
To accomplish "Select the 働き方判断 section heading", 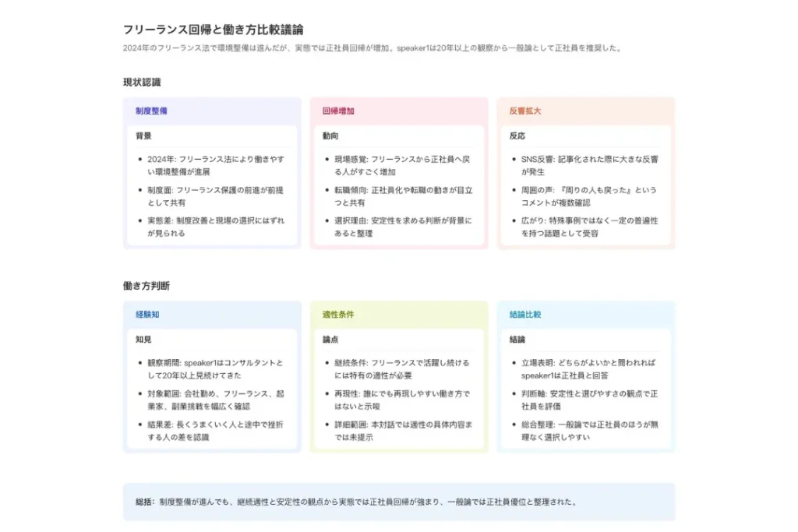I will (146, 286).
